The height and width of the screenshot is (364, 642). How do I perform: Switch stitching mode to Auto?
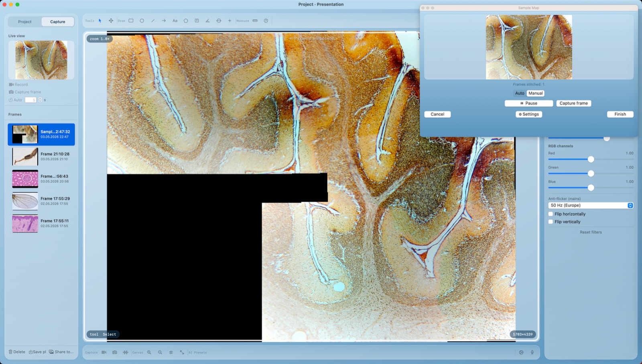520,93
